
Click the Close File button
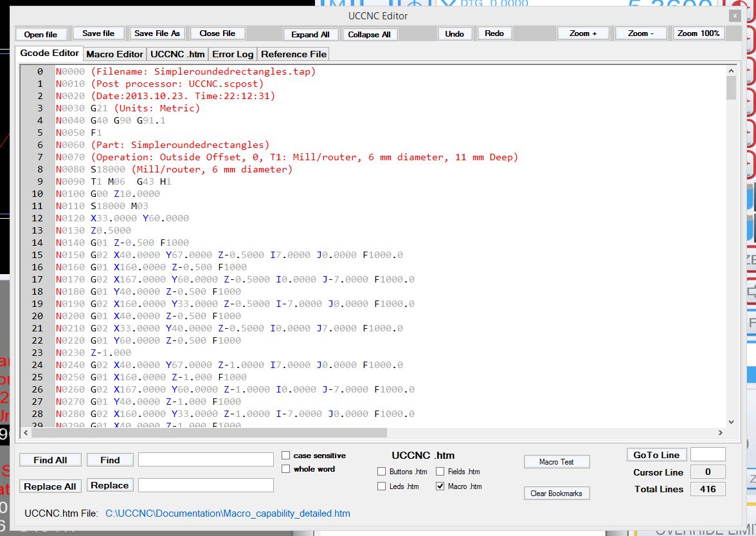pos(217,33)
